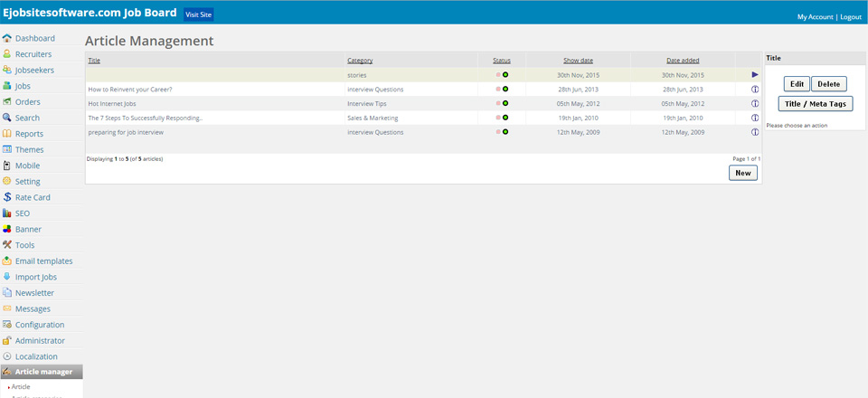
Task: Click the Title / Meta Tags button
Action: coord(816,103)
